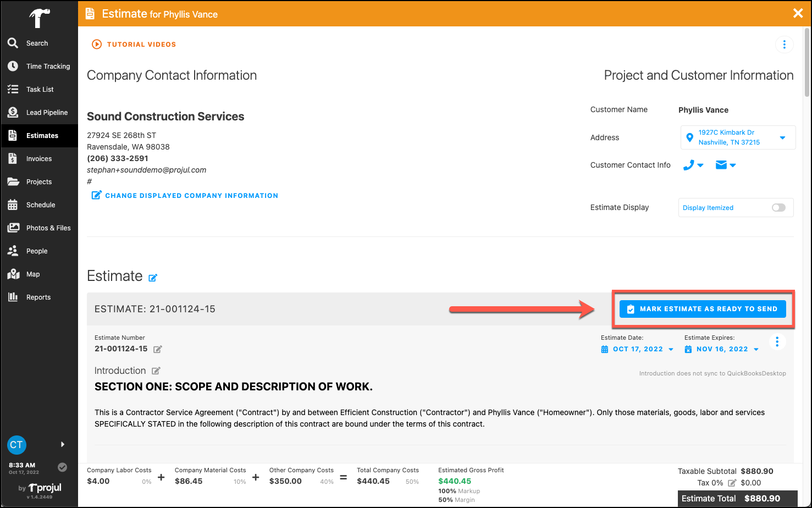The height and width of the screenshot is (508, 812).
Task: Open the three-dot menu near estimate dates
Action: [777, 341]
